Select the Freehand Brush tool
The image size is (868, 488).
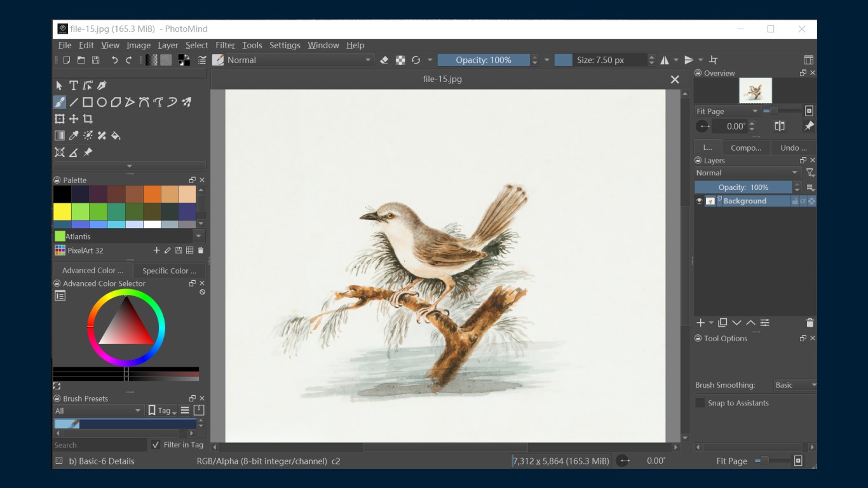(x=59, y=102)
